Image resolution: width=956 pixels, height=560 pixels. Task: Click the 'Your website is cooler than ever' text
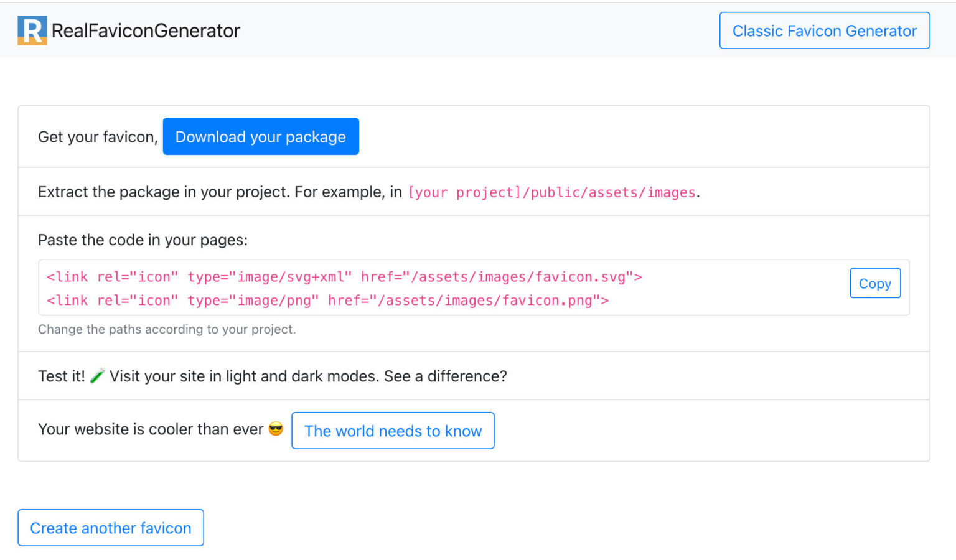pyautogui.click(x=150, y=429)
